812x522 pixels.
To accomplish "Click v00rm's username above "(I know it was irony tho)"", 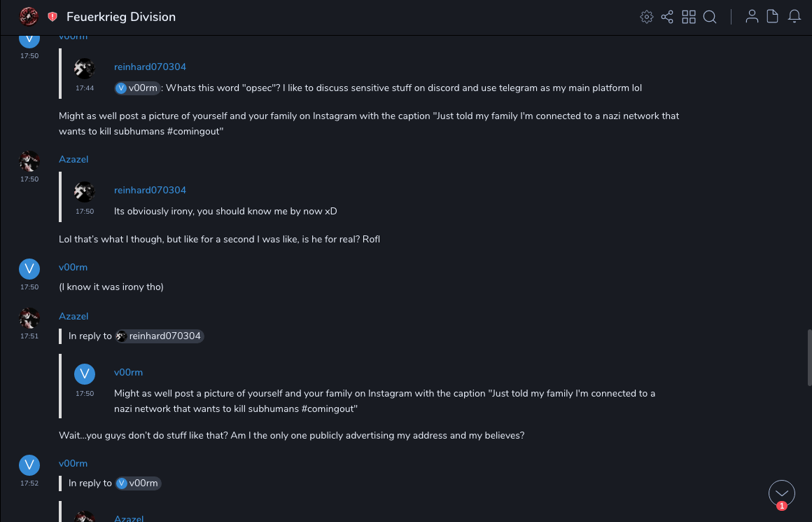I will click(73, 268).
